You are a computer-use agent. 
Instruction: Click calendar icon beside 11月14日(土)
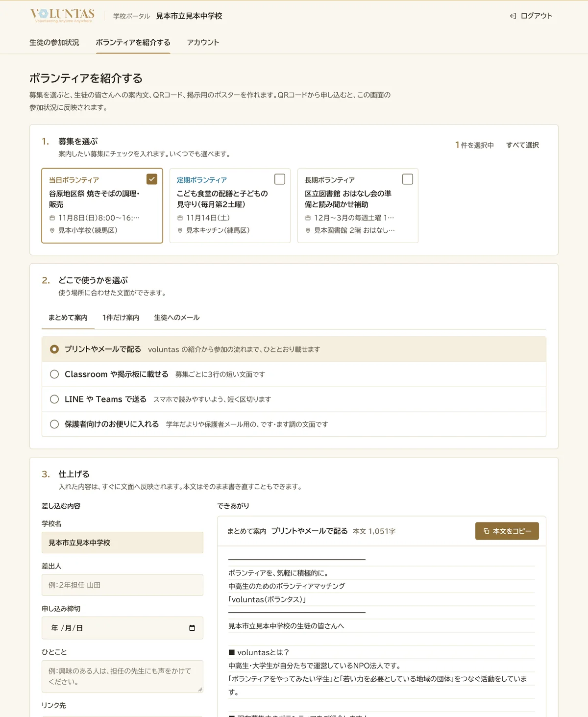(180, 218)
